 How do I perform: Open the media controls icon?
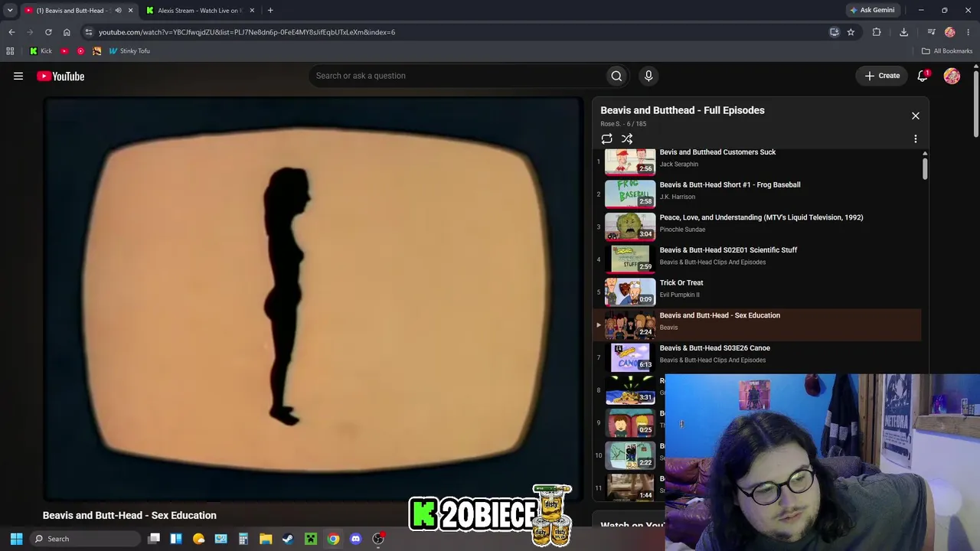pyautogui.click(x=931, y=32)
